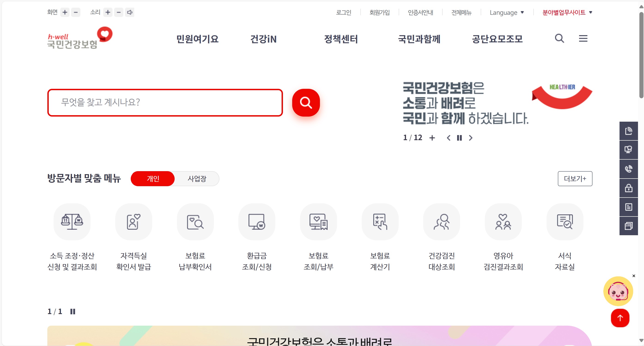Open 서식 자료실 icon
The image size is (644, 346).
[x=565, y=222]
